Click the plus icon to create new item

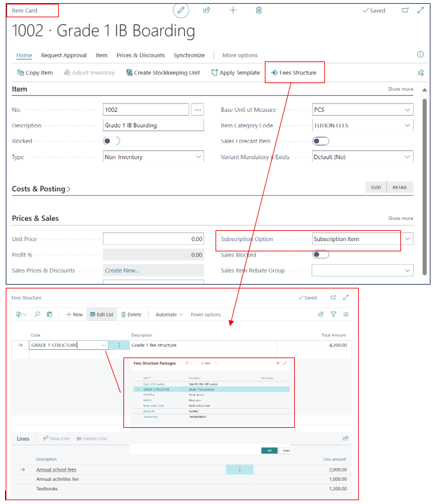coord(233,10)
